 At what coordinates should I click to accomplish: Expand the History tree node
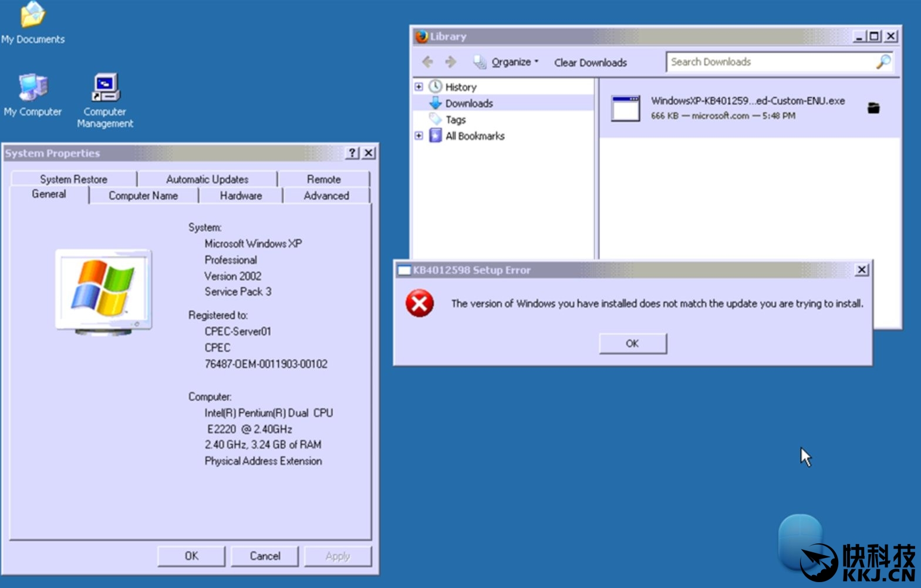tap(419, 87)
